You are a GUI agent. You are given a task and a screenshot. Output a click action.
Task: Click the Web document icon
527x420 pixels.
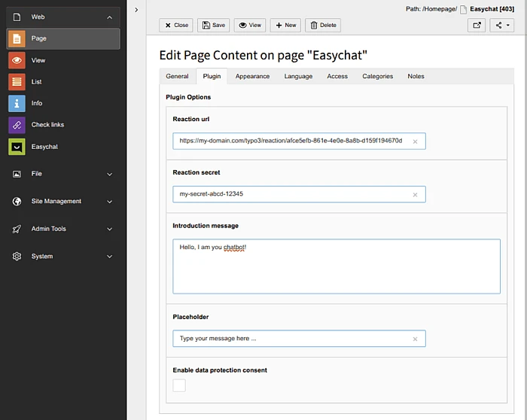coord(17,17)
